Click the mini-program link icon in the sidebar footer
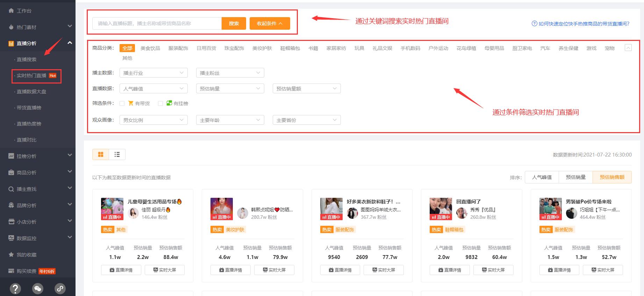 (60, 288)
